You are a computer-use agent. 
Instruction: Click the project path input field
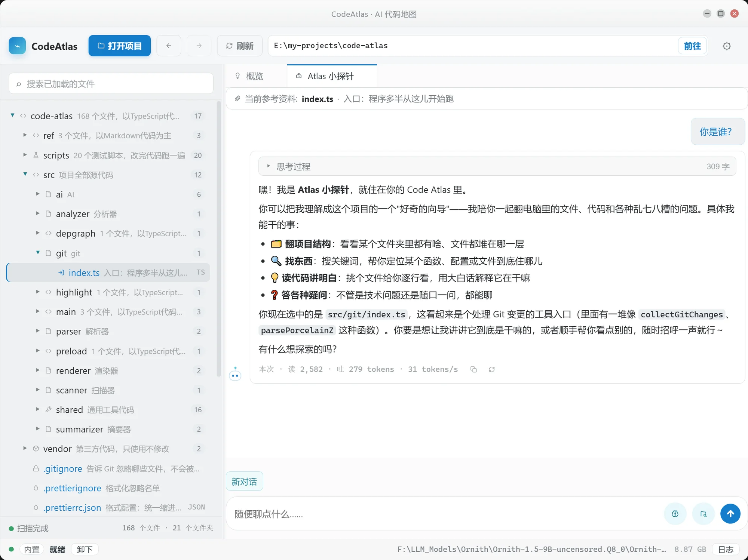tap(473, 46)
